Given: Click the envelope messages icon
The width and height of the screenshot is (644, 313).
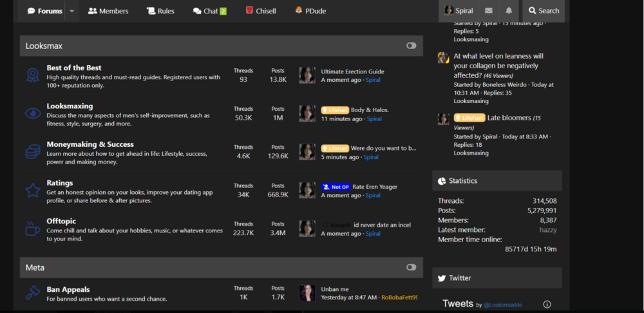Looking at the screenshot, I should point(489,11).
